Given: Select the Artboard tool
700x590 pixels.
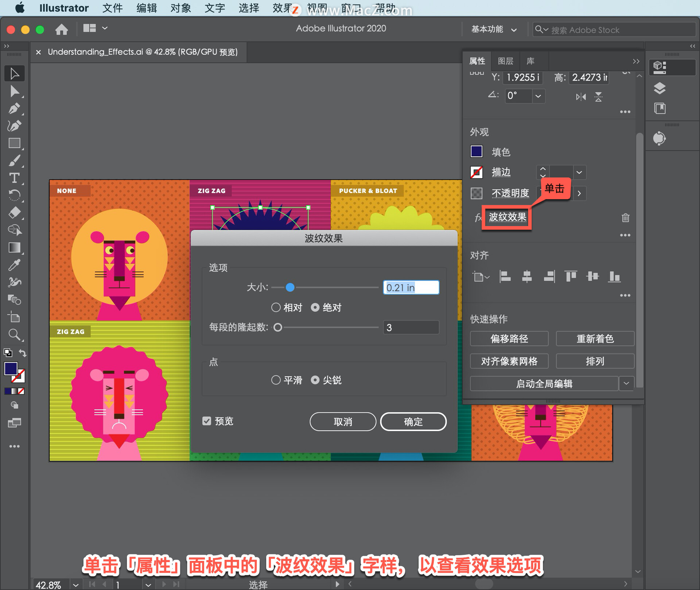Looking at the screenshot, I should (x=15, y=317).
